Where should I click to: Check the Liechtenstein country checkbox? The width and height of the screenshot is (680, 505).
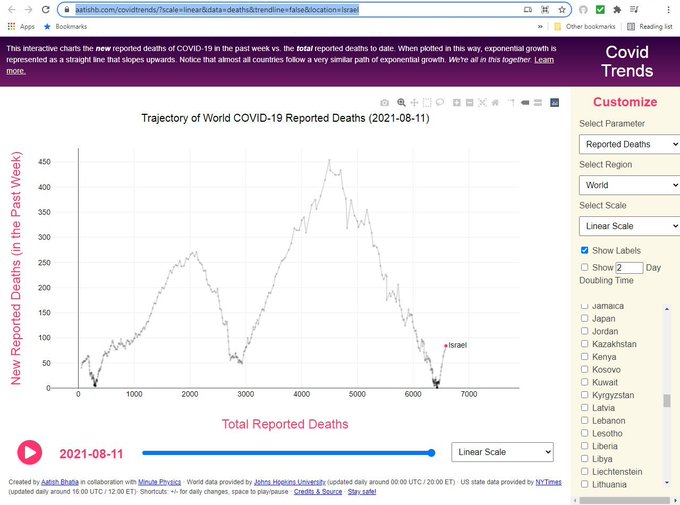(x=584, y=472)
